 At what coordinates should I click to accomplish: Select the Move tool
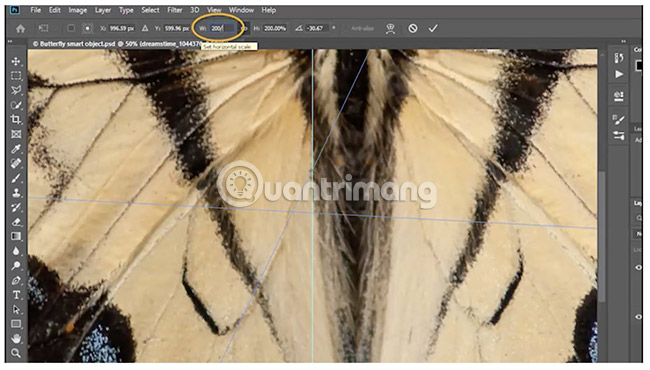(16, 61)
